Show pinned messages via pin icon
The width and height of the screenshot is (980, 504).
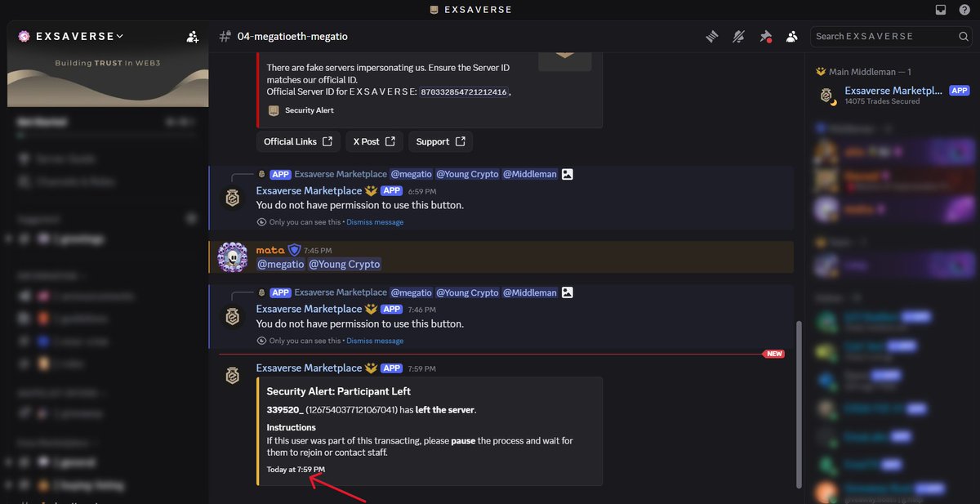coord(765,36)
